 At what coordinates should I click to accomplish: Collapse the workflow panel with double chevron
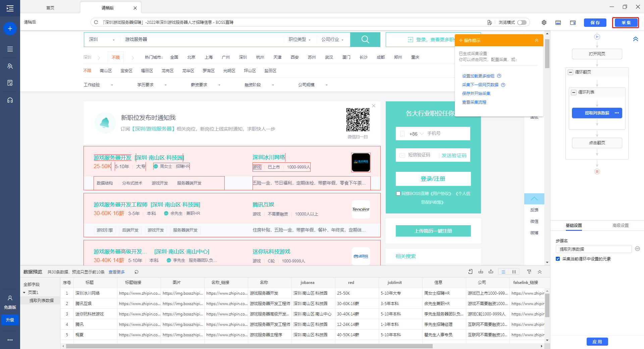[635, 39]
